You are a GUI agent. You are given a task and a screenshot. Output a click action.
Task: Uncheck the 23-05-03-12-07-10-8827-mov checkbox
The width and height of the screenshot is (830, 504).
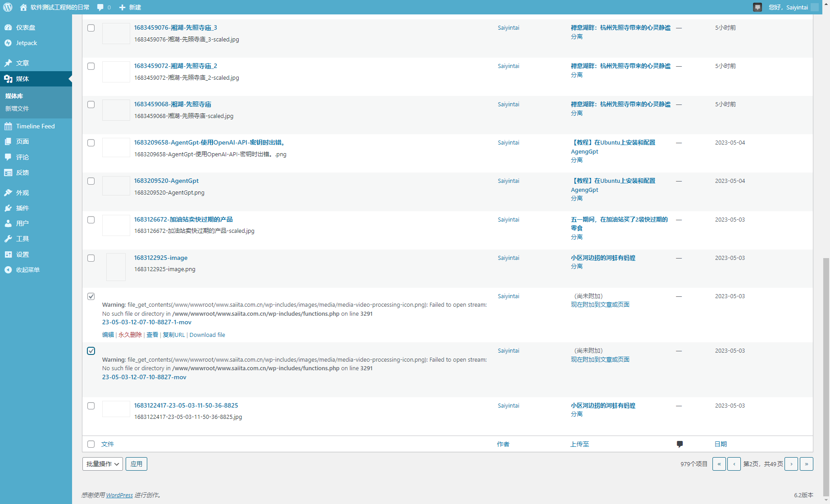pos(91,351)
